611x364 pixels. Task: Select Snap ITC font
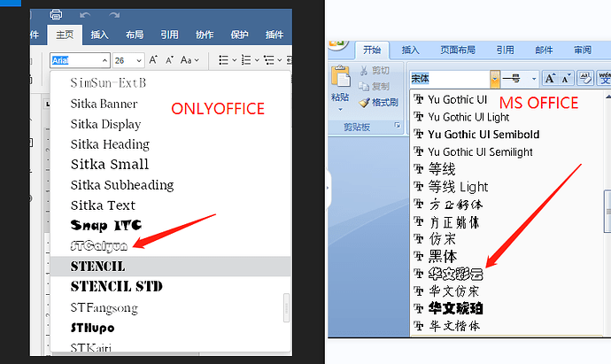click(171, 225)
